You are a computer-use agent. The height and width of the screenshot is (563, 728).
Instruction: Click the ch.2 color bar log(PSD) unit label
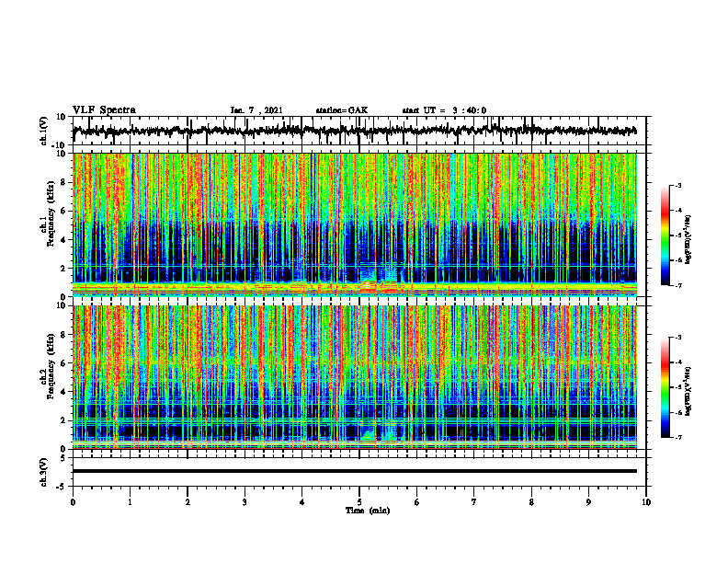(x=688, y=391)
